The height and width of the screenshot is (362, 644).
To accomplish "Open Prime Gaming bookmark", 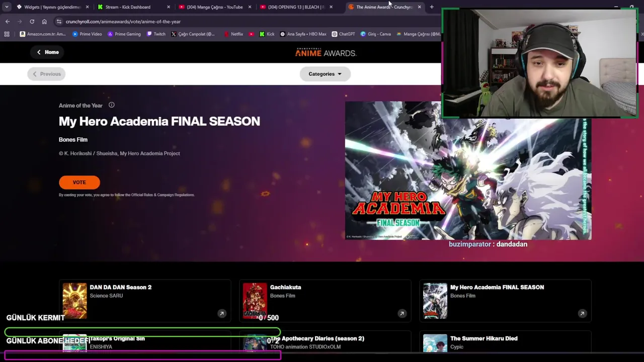I will point(124,34).
